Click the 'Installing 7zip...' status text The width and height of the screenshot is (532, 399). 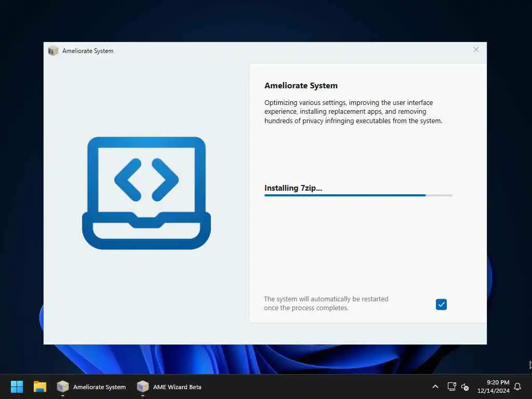(293, 188)
